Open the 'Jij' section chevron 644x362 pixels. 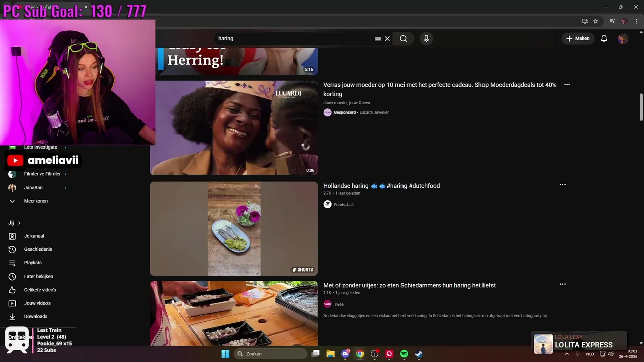[19, 223]
